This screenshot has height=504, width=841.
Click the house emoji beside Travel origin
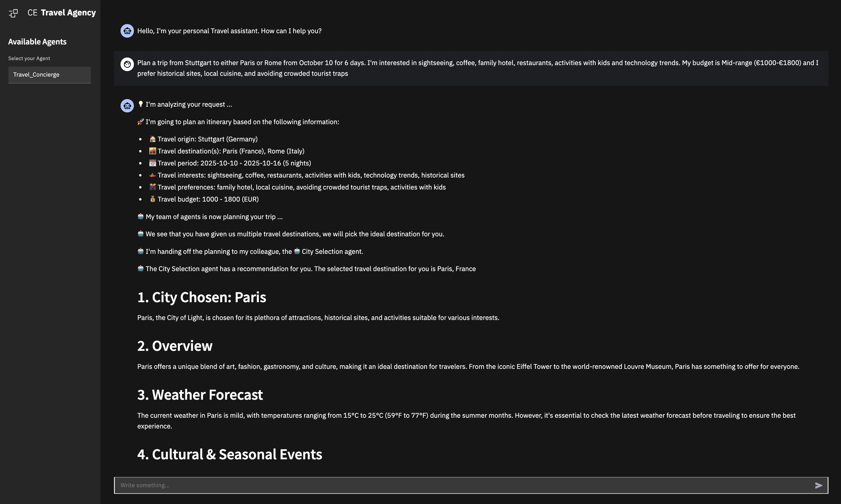[x=152, y=139]
